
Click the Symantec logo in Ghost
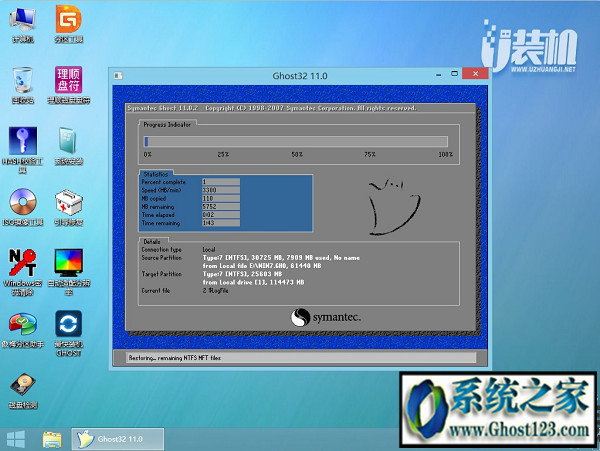tap(326, 317)
